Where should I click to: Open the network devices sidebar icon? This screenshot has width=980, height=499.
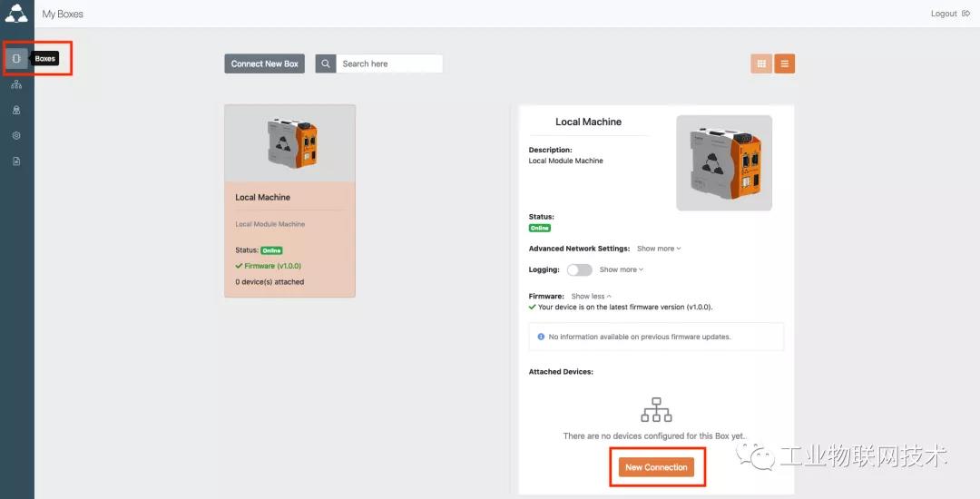point(17,84)
